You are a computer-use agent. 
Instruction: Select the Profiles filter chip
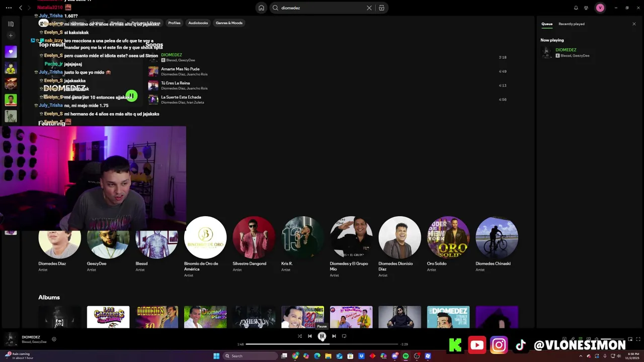174,23
